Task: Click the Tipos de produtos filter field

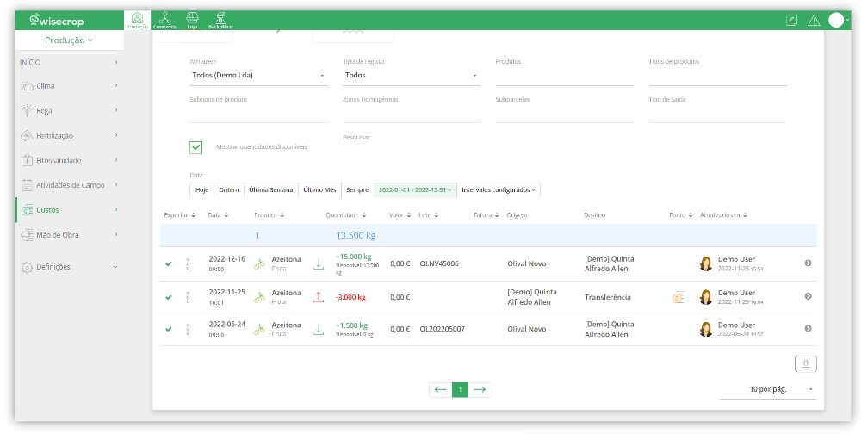Action: [x=717, y=75]
